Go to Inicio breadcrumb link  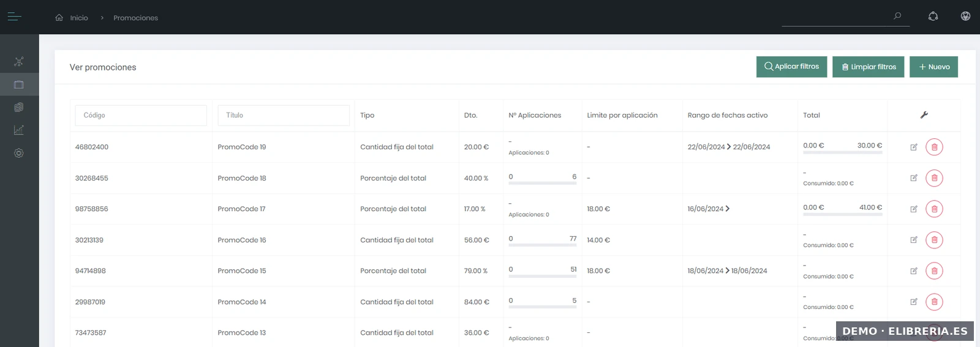click(x=79, y=18)
